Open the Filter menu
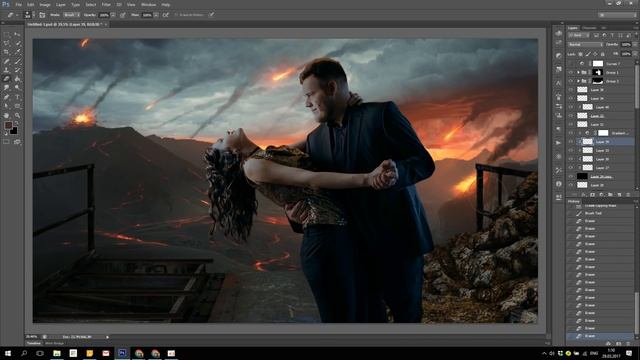640x360 pixels. point(106,4)
